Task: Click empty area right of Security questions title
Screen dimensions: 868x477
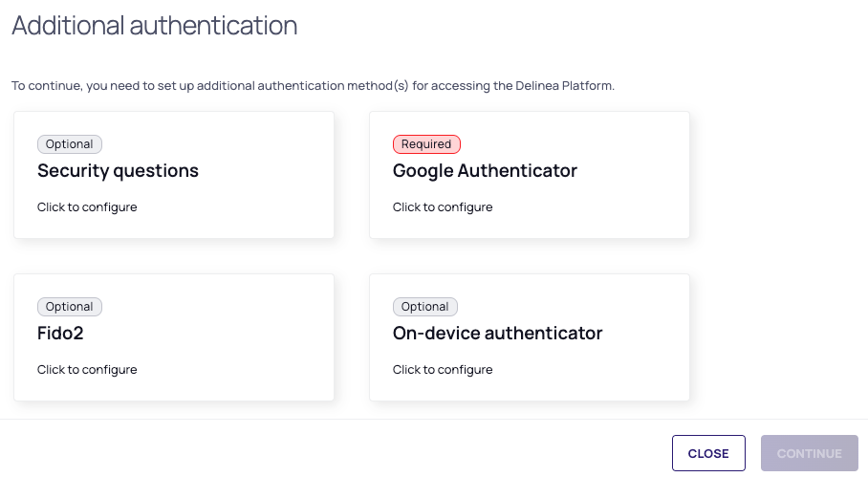Action: (x=268, y=172)
